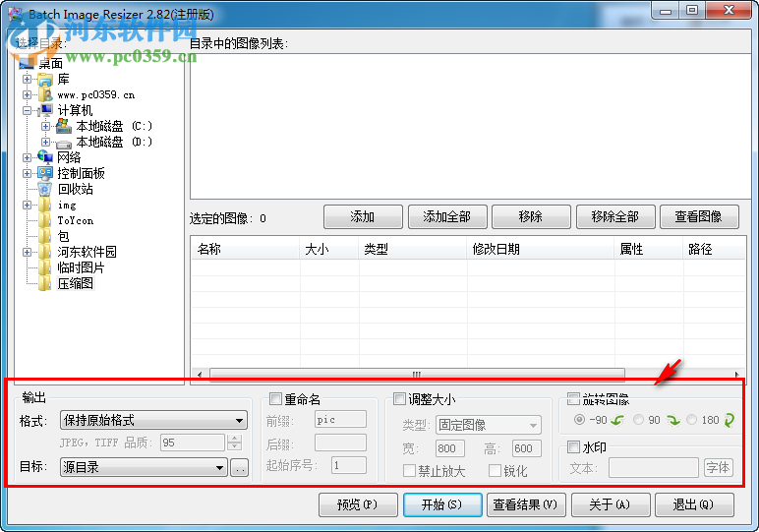Tick the 锐化 sharpen checkbox
The width and height of the screenshot is (759, 532).
495,470
